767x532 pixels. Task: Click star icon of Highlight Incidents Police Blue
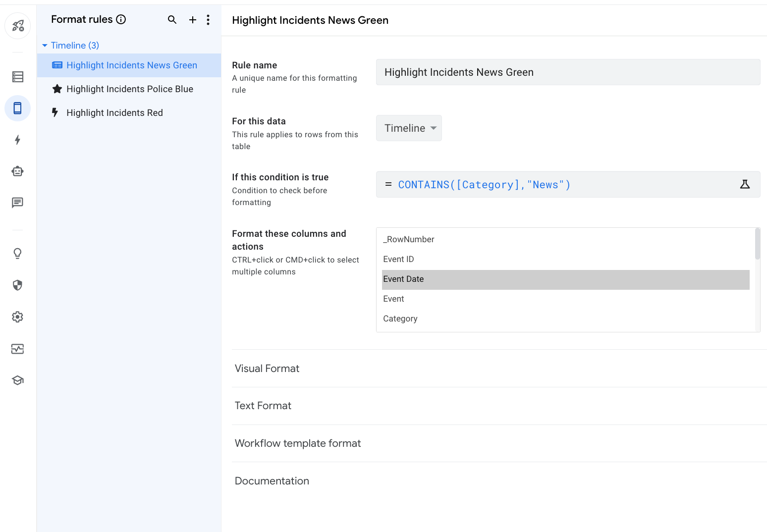point(57,89)
